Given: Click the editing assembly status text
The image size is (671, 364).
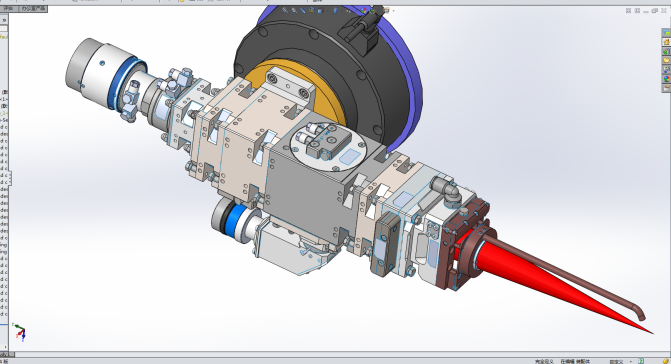Looking at the screenshot, I should point(576,361).
